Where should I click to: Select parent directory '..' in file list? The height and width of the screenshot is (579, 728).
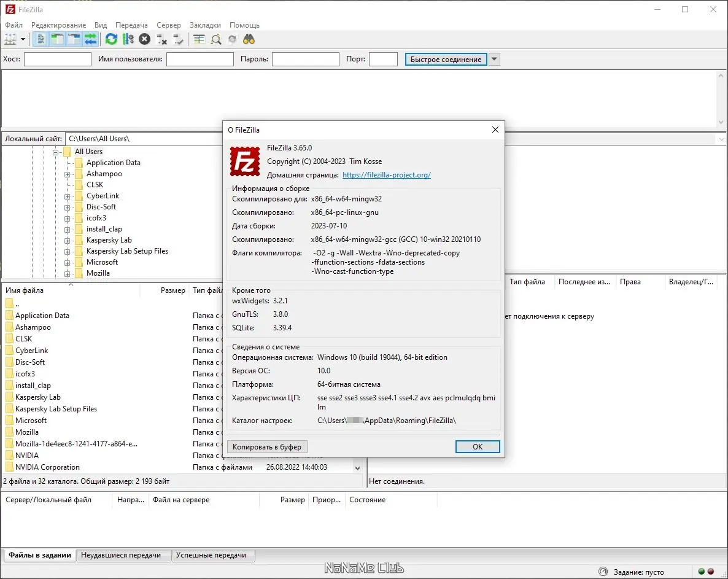(x=17, y=304)
